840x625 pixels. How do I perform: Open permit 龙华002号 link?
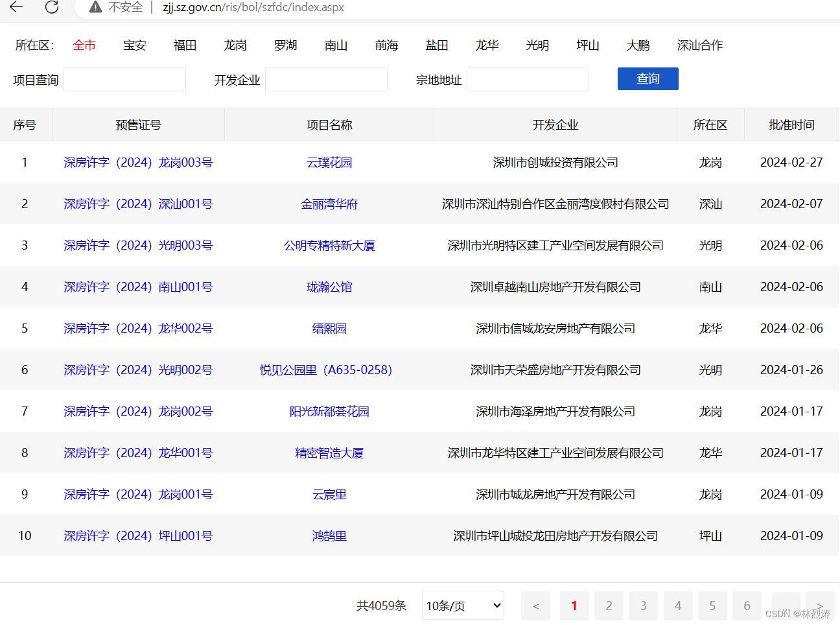[x=138, y=329]
